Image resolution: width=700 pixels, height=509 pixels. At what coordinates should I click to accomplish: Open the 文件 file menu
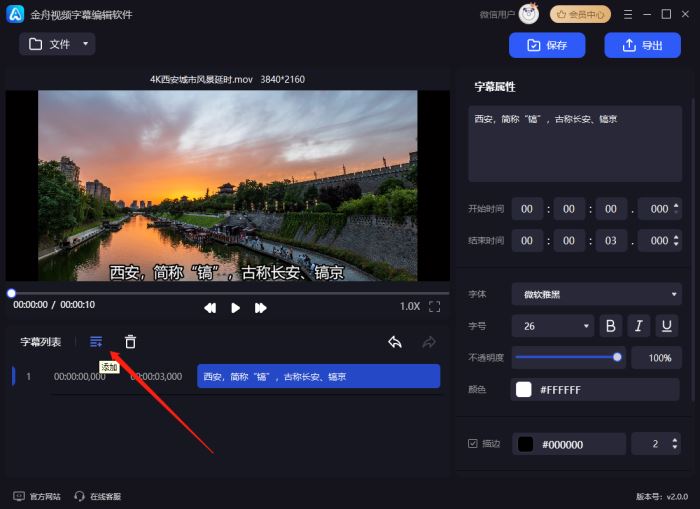(57, 44)
